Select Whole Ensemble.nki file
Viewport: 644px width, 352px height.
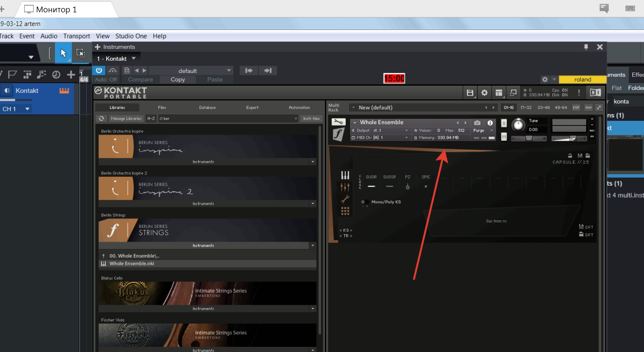(x=207, y=263)
